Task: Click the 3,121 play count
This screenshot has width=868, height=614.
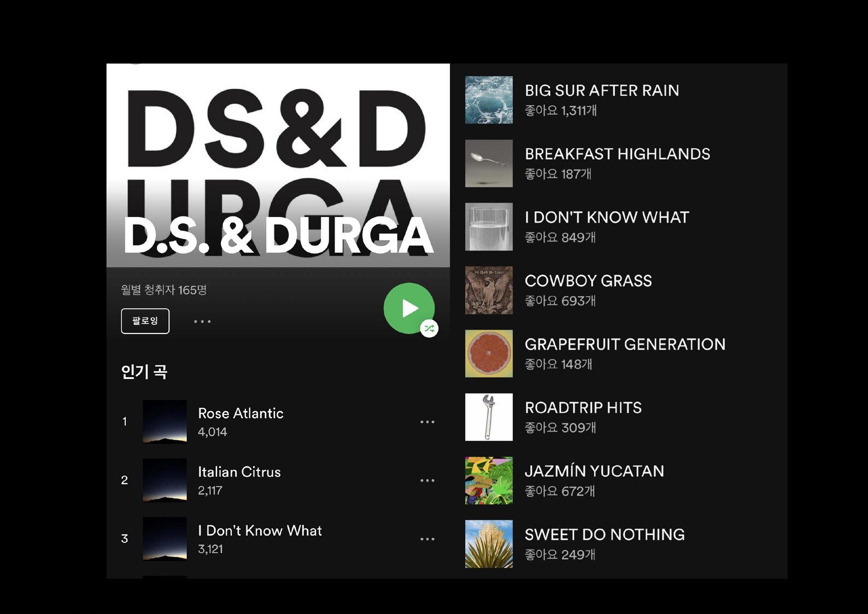Action: (x=210, y=549)
